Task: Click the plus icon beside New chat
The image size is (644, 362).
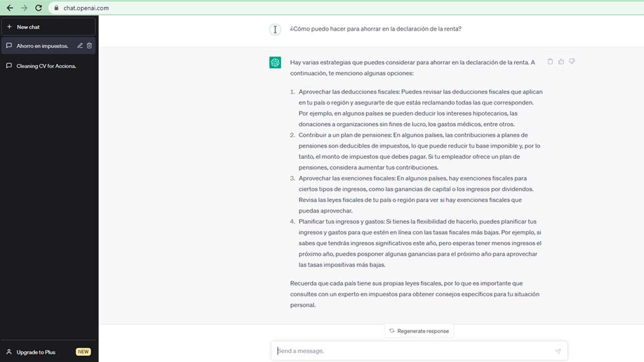Action: click(9, 27)
